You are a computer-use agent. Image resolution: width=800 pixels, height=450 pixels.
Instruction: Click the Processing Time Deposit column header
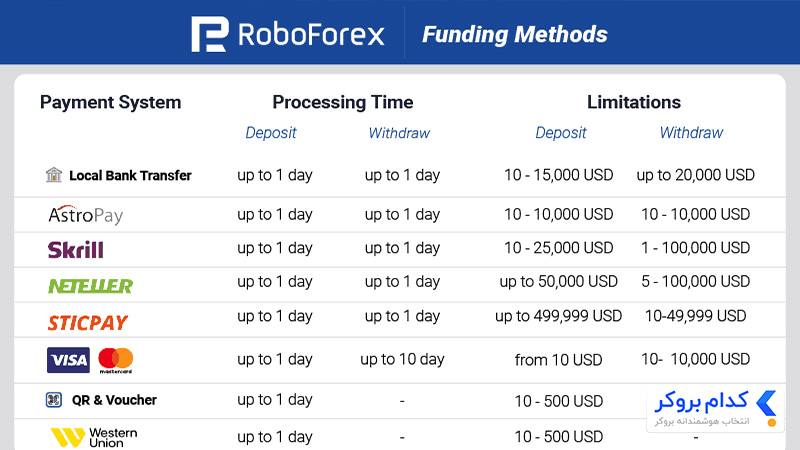pyautogui.click(x=271, y=133)
